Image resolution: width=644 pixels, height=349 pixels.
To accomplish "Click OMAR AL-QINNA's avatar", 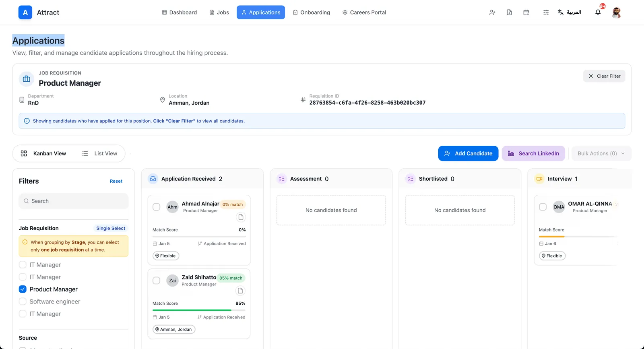I will [559, 207].
